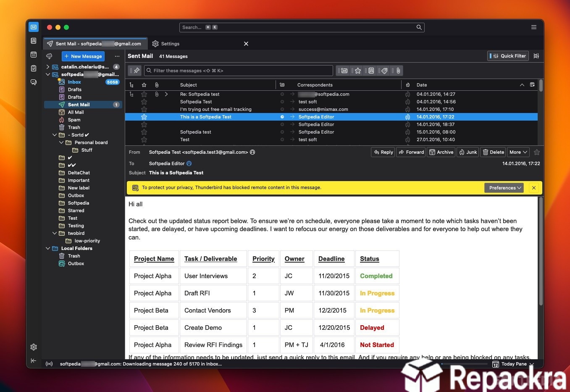The image size is (570, 392).
Task: Focus the 'Filter these messages' box
Action: (x=239, y=71)
